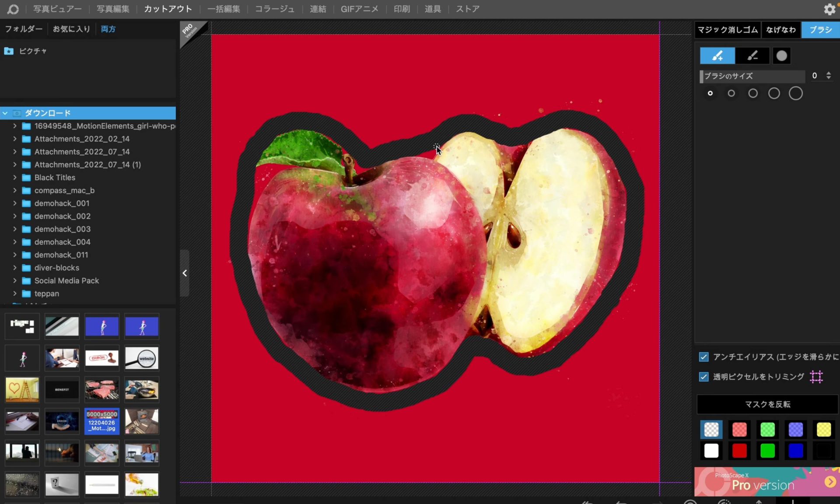Expand the demohack_001 folder
This screenshot has width=840, height=504.
click(15, 203)
